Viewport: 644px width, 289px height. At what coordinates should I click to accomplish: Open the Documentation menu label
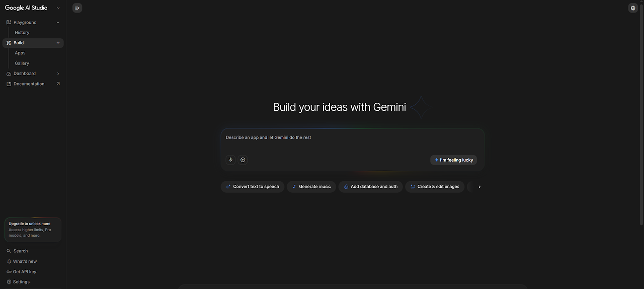[29, 84]
